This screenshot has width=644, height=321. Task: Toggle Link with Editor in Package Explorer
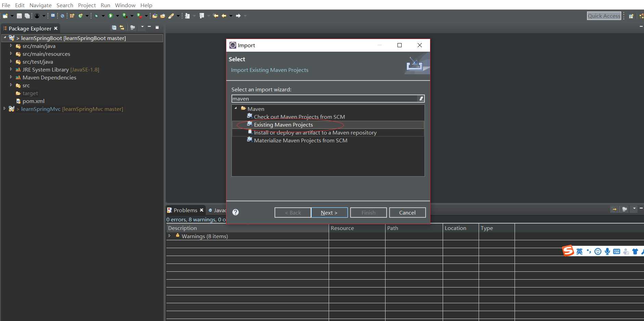[122, 27]
